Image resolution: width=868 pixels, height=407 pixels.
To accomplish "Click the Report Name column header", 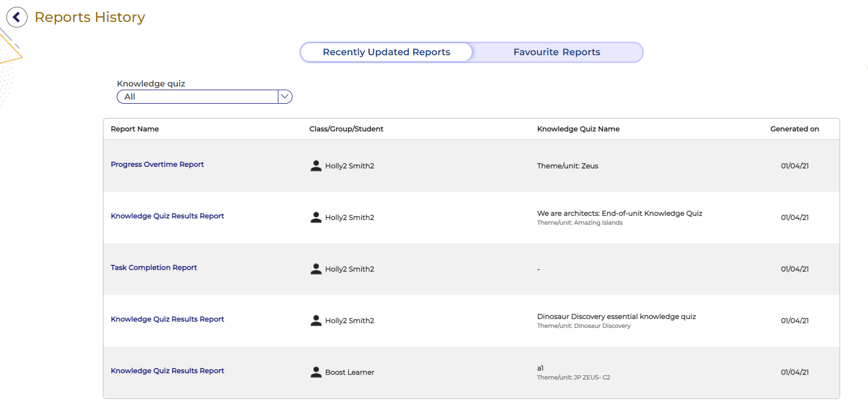I will 135,129.
